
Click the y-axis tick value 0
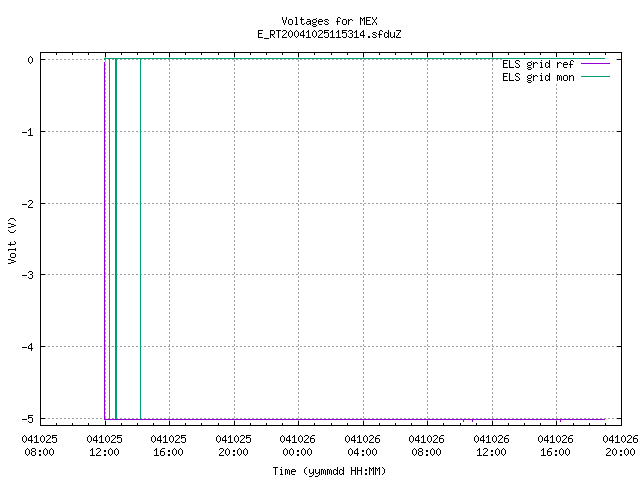(x=31, y=60)
